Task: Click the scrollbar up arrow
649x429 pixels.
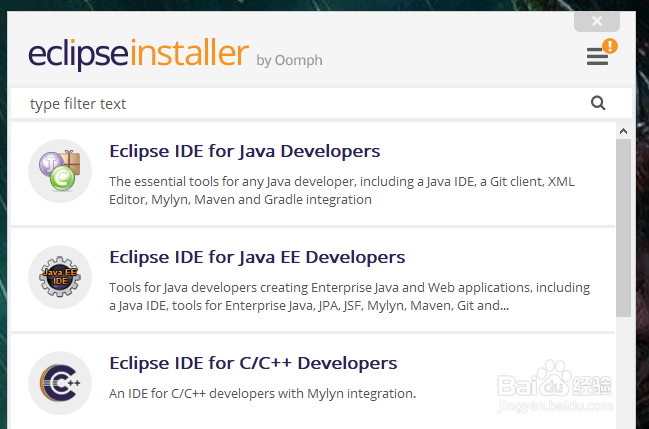Action: click(623, 131)
